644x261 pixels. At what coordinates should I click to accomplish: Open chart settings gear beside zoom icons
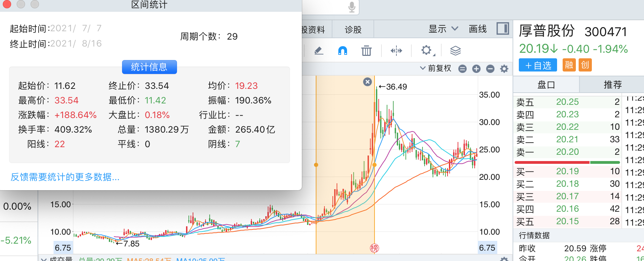tap(504, 69)
